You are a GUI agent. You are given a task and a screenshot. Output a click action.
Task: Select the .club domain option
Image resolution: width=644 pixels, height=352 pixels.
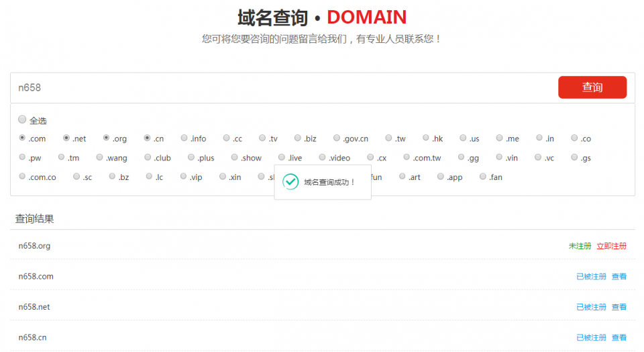tap(148, 157)
